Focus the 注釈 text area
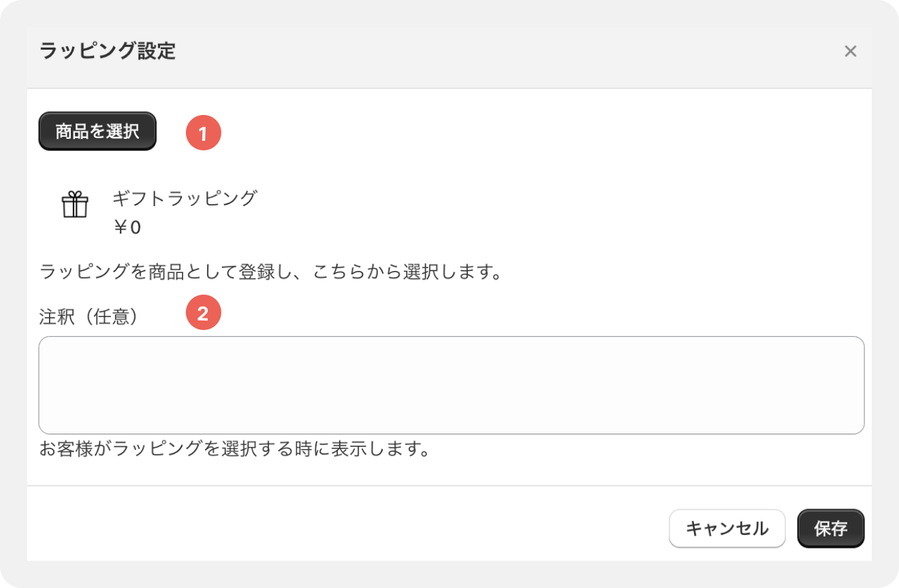 pyautogui.click(x=451, y=385)
